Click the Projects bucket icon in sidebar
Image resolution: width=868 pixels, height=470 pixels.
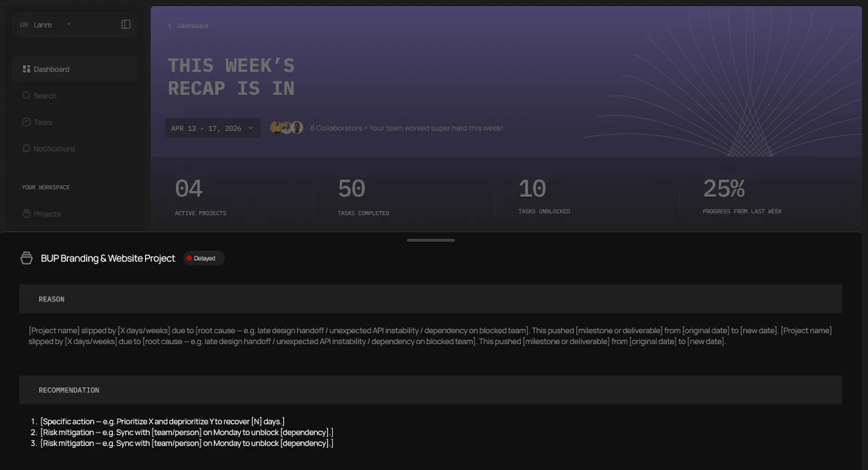coord(26,214)
